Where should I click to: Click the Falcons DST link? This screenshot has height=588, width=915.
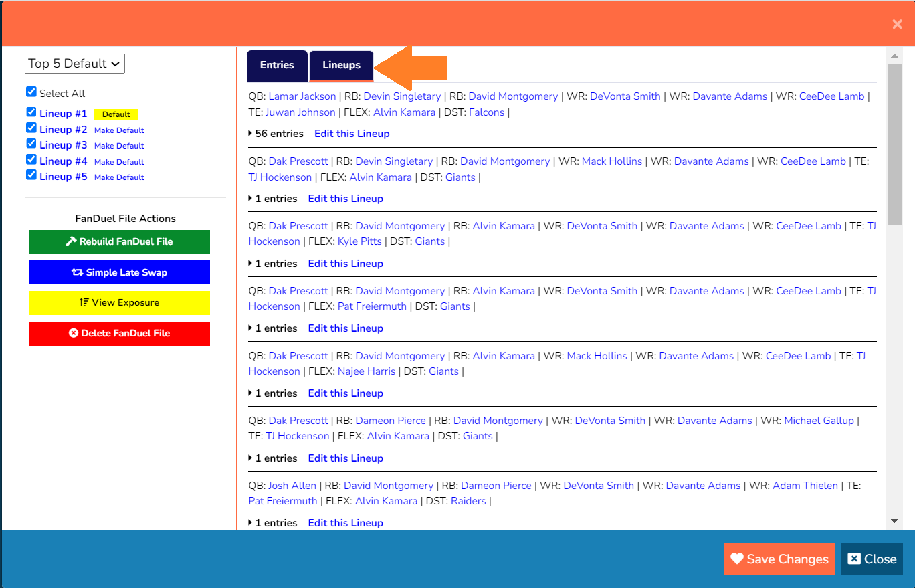(486, 112)
